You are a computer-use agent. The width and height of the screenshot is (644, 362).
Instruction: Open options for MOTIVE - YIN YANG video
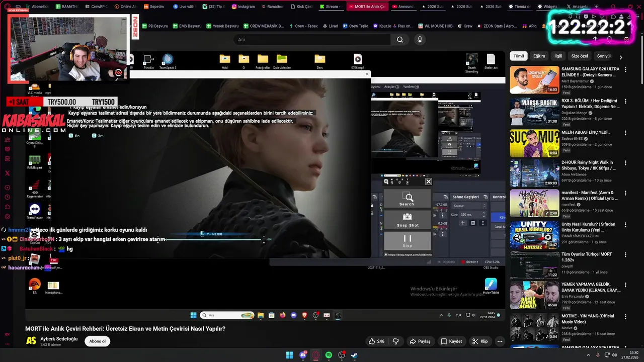click(625, 316)
